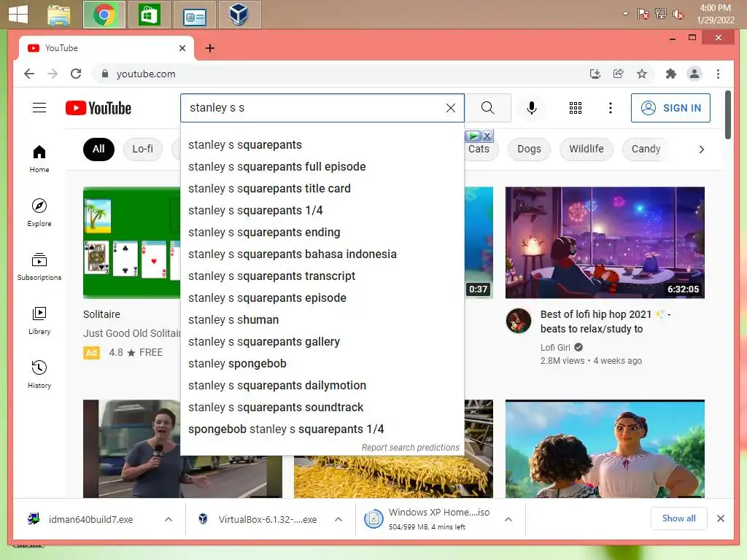Select the Candy filter chip

[646, 149]
